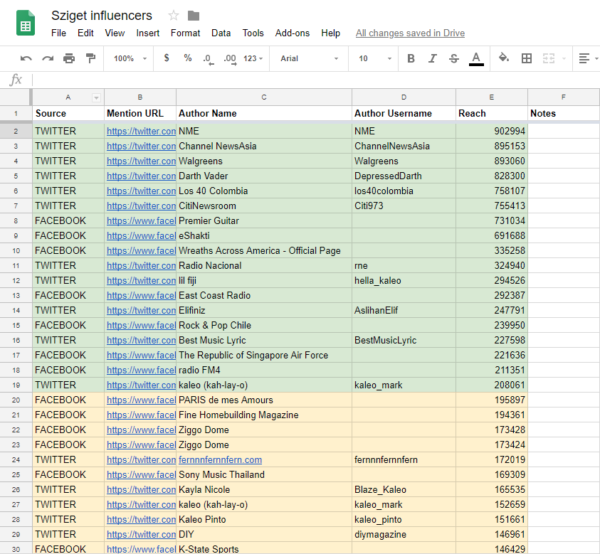600x554 pixels.
Task: Open the Data menu
Action: coord(221,33)
